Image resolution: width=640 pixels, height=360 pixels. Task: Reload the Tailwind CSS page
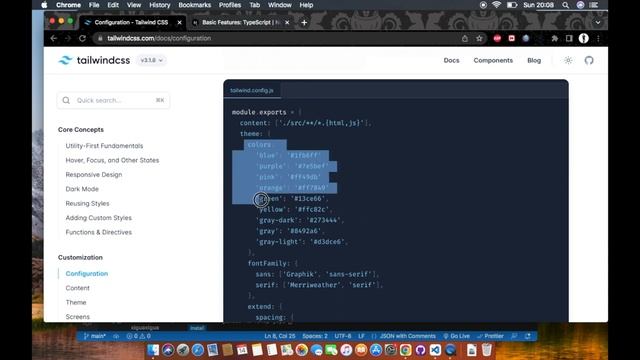pyautogui.click(x=82, y=38)
